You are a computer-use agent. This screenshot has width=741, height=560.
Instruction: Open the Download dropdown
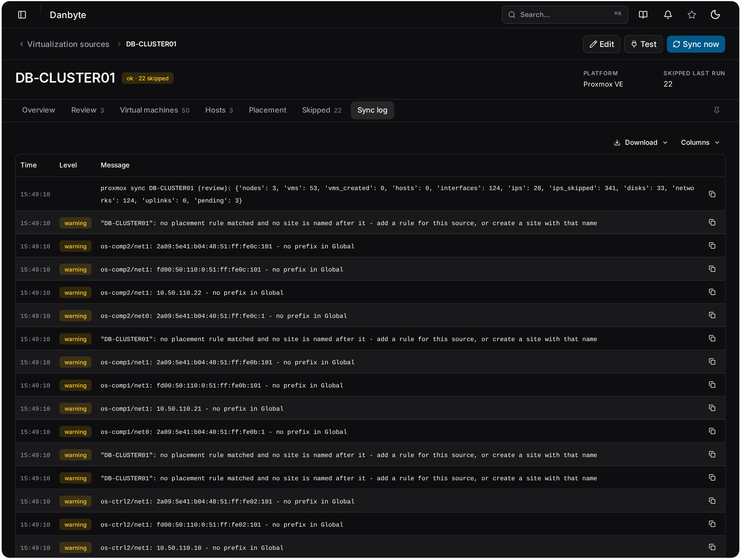tap(641, 142)
